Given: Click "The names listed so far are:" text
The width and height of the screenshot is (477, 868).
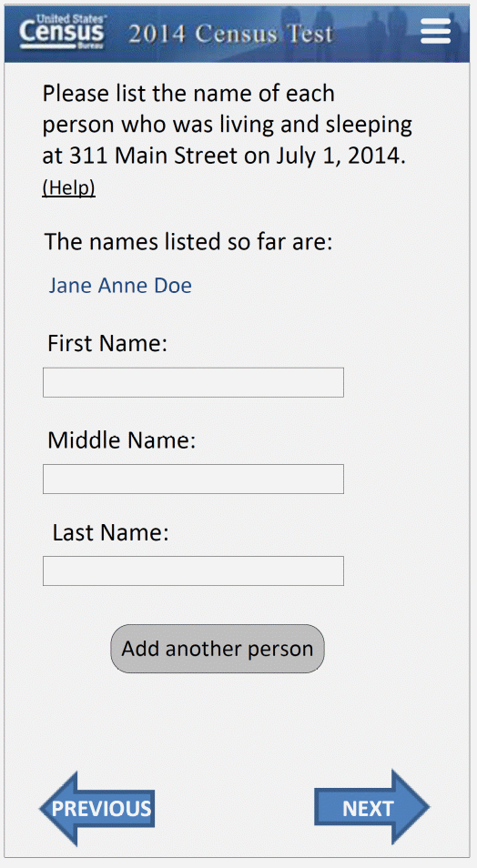Looking at the screenshot, I should tap(188, 242).
